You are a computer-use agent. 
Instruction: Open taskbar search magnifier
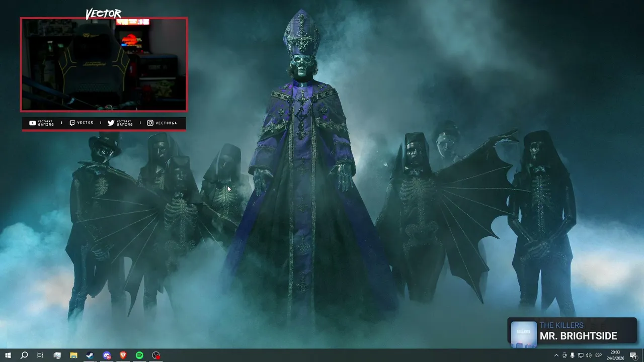[24, 355]
